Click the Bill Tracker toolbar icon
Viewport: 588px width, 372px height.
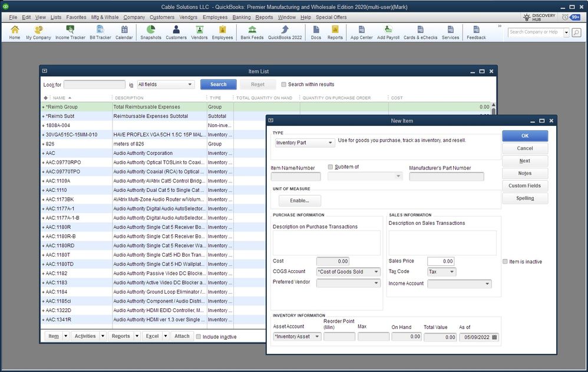coord(100,32)
